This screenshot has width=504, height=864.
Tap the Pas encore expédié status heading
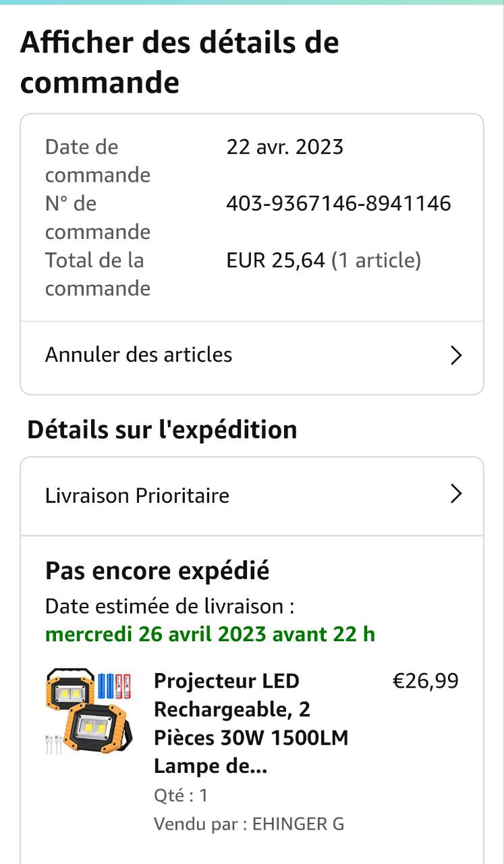[157, 571]
